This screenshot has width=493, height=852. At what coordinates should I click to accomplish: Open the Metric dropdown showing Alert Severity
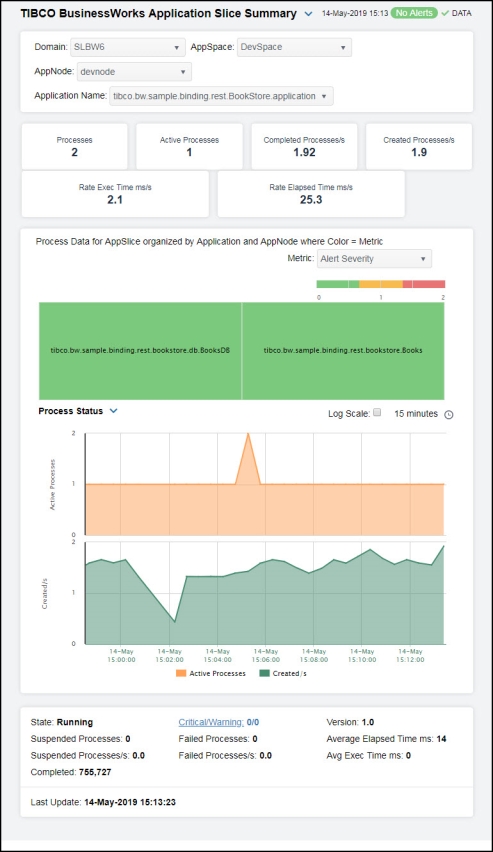[x=375, y=259]
